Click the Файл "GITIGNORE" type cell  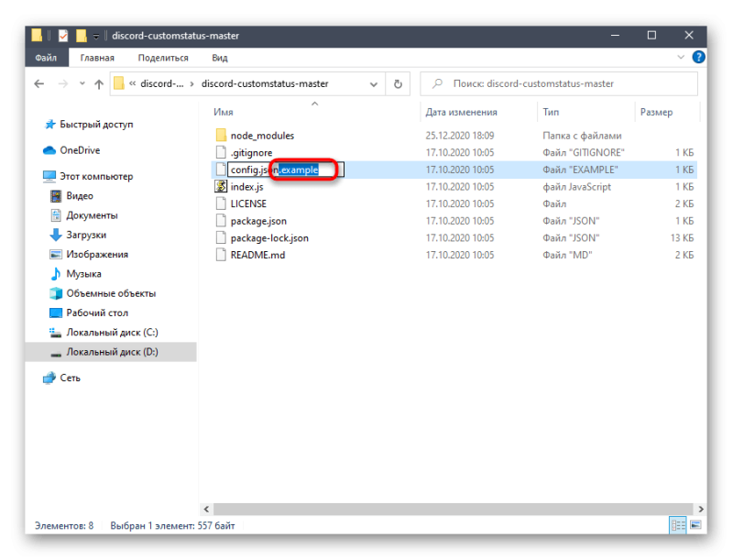point(584,153)
